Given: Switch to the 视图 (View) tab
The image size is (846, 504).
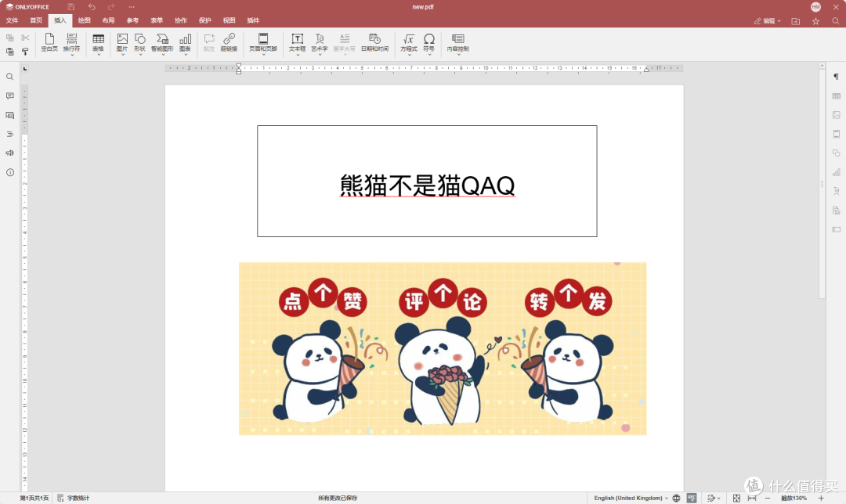Looking at the screenshot, I should click(x=230, y=20).
